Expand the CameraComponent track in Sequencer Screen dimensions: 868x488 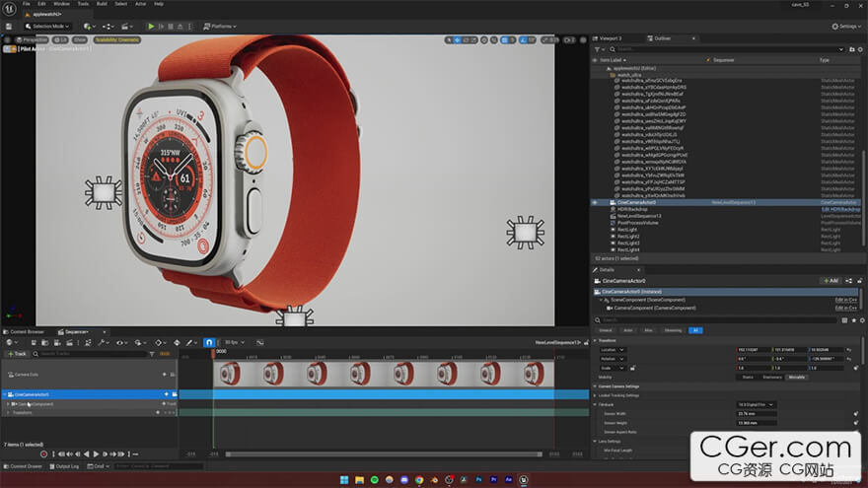point(8,404)
